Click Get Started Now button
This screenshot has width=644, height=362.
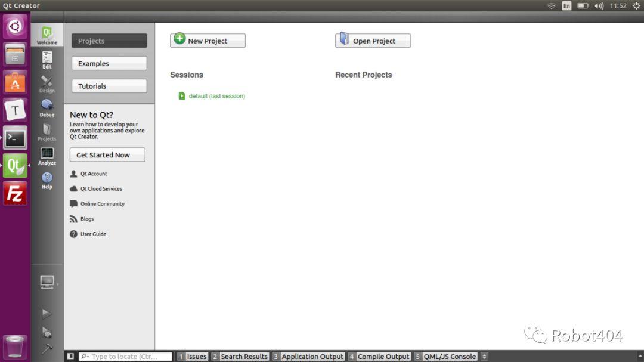point(107,155)
